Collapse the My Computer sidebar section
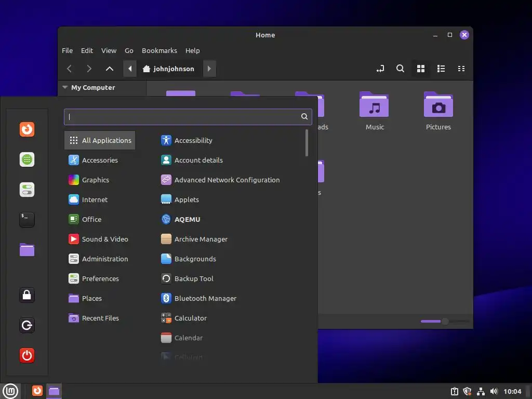 [x=65, y=87]
